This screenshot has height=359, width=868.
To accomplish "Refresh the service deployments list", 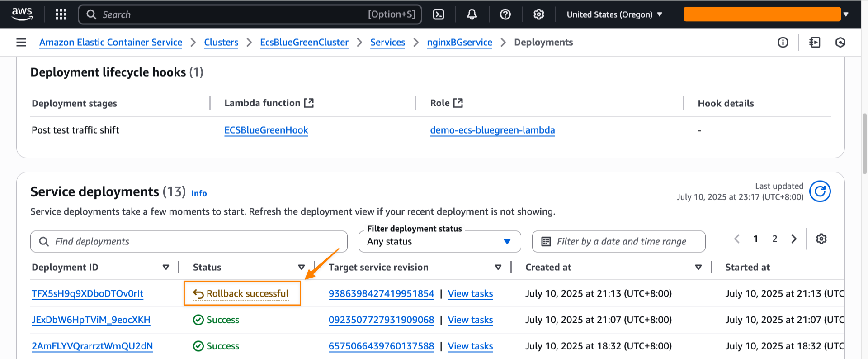I will pyautogui.click(x=820, y=191).
